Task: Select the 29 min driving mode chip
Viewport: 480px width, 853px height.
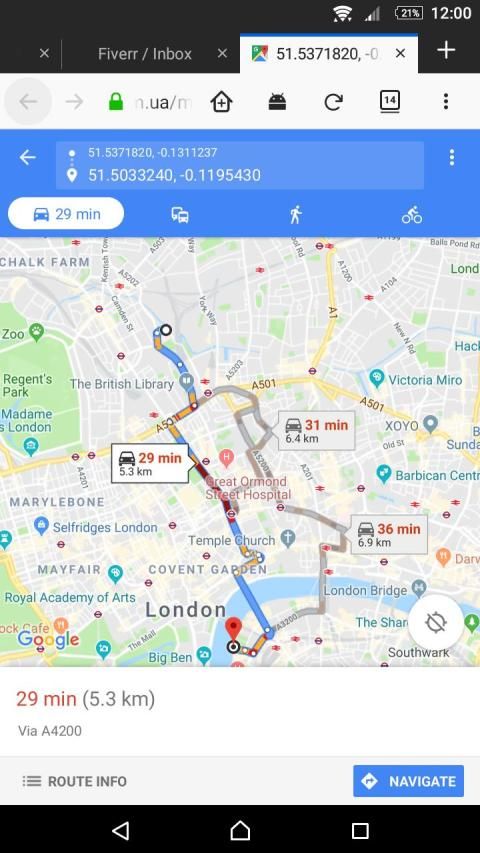Action: click(66, 214)
